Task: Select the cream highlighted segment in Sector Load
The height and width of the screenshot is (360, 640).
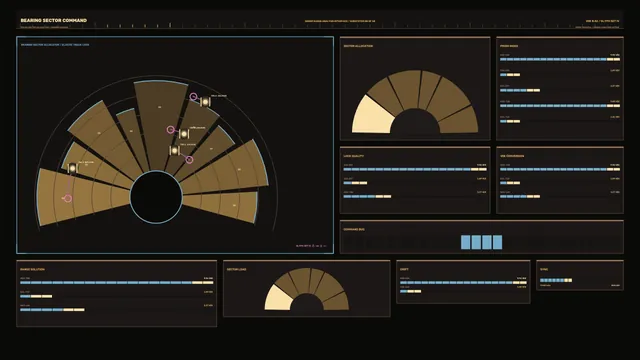Action: pos(278,298)
